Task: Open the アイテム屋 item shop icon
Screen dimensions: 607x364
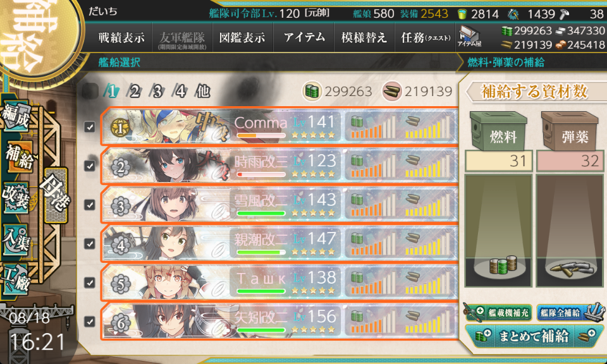Action: (x=469, y=37)
